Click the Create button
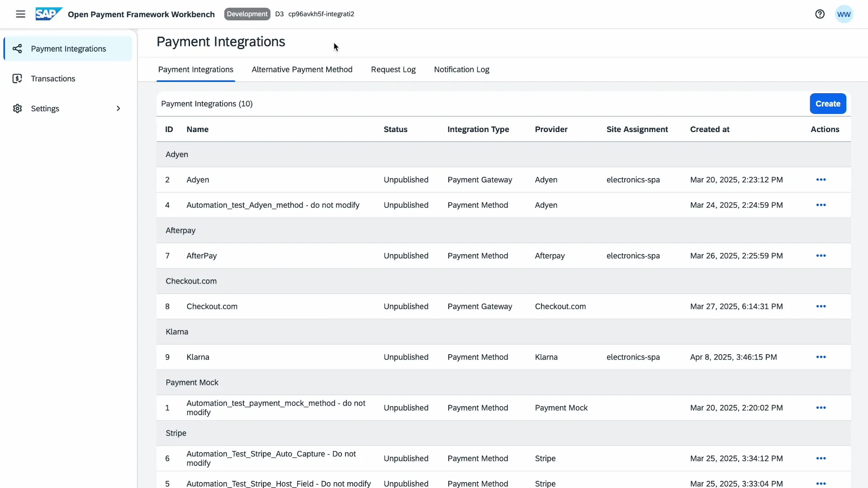The height and width of the screenshot is (488, 868). 828,104
